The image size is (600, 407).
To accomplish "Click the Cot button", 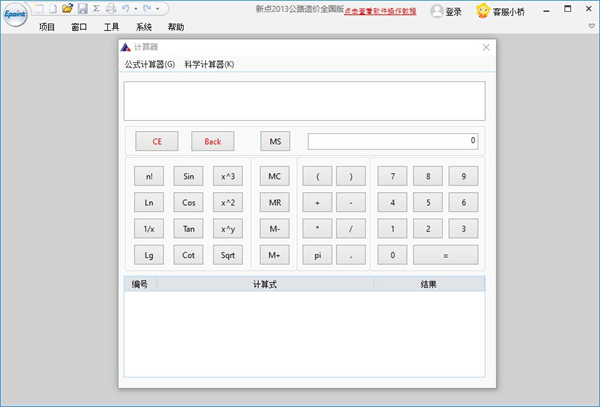I will (x=188, y=255).
